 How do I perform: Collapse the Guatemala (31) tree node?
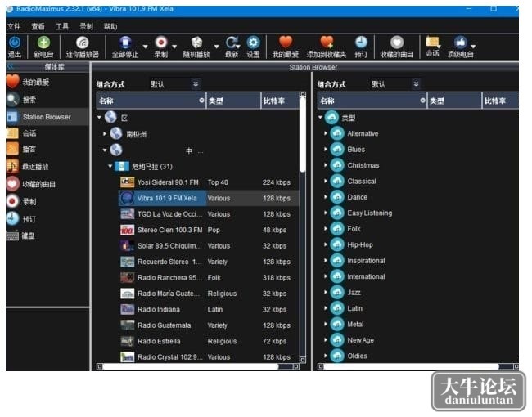coord(110,166)
